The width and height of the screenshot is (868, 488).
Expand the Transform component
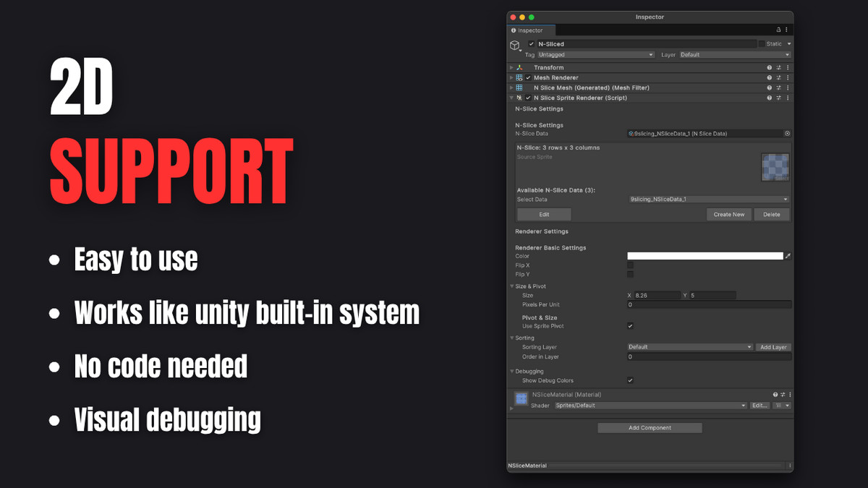pyautogui.click(x=511, y=68)
